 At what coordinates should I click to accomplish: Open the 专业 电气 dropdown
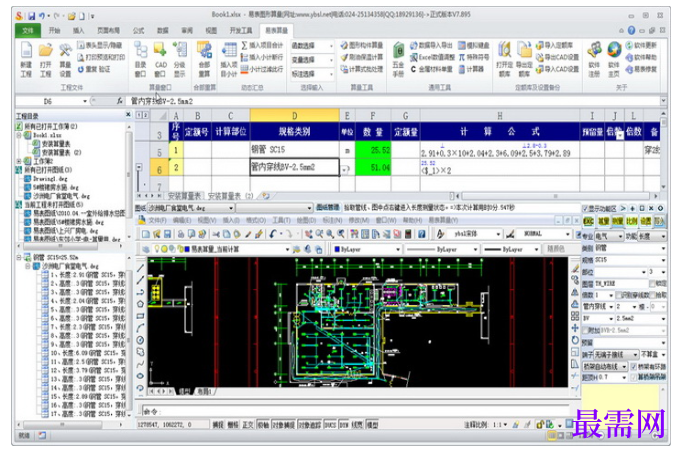pos(609,236)
